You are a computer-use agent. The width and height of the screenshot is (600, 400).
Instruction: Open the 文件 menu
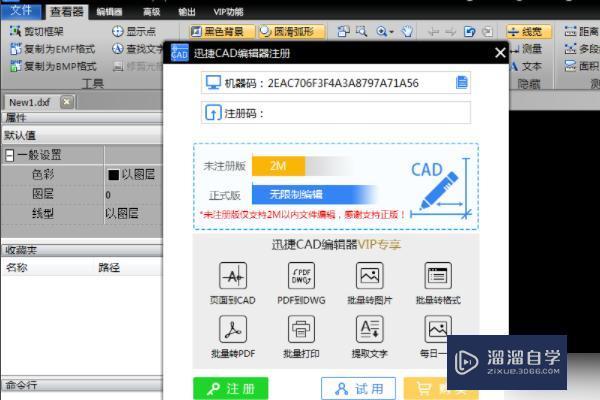point(21,11)
